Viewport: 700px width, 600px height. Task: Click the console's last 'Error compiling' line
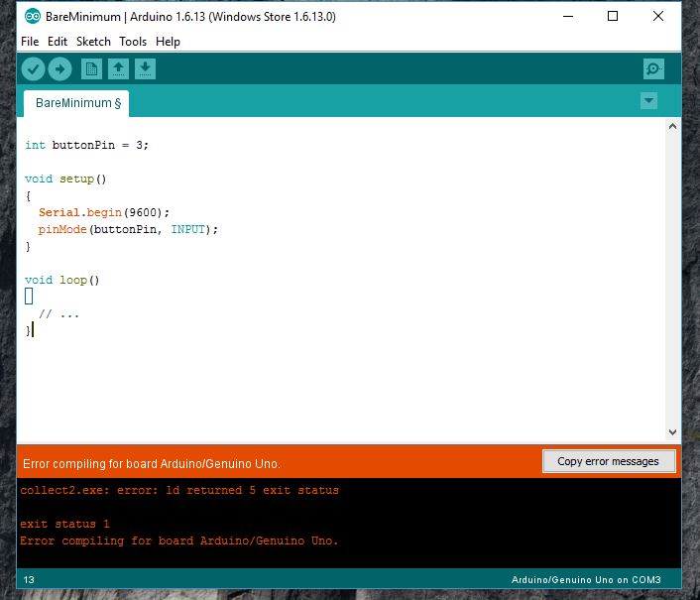pyautogui.click(x=179, y=540)
